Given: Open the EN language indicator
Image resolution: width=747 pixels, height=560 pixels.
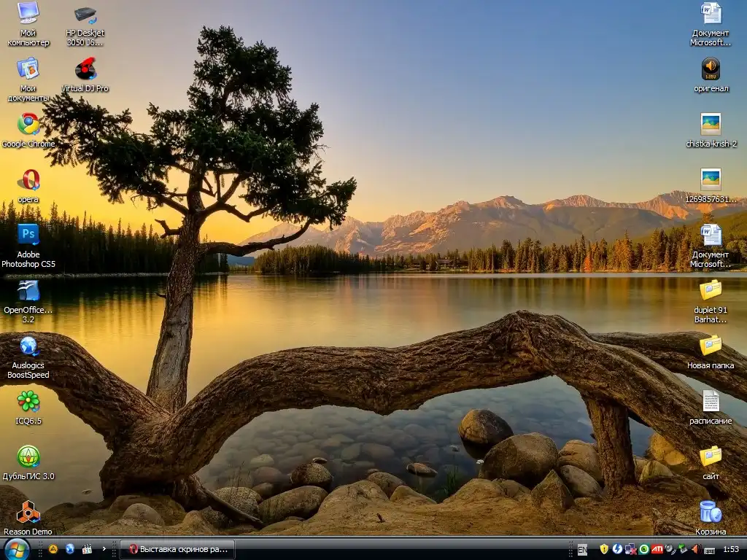Looking at the screenshot, I should [x=582, y=549].
